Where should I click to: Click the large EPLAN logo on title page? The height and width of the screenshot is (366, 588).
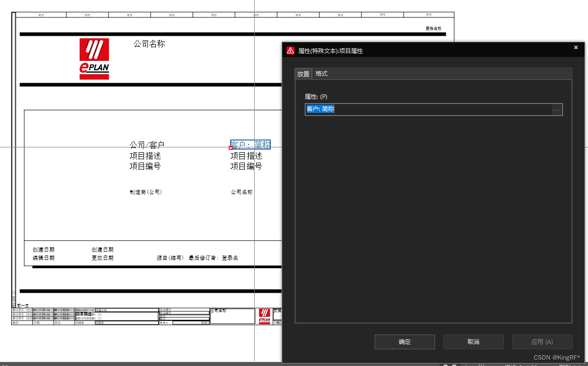click(94, 59)
